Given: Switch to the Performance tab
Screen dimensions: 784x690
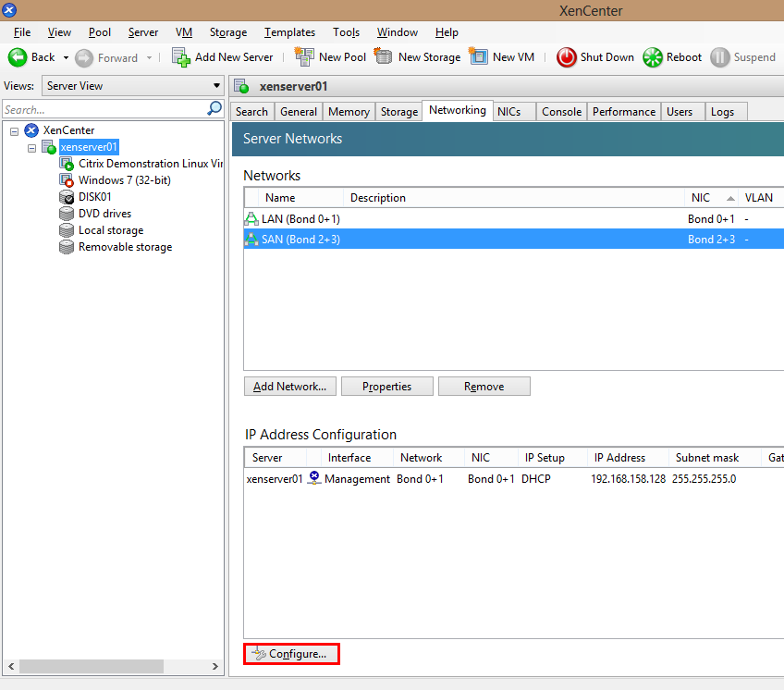Looking at the screenshot, I should coord(623,112).
